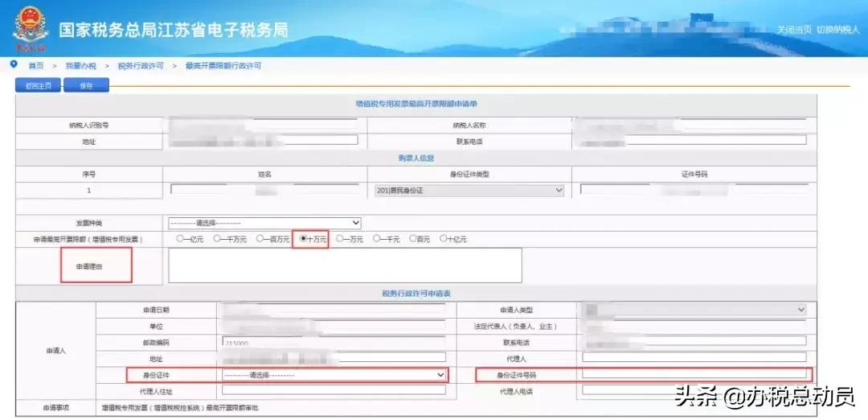Select the 百元 radio option

[413, 239]
